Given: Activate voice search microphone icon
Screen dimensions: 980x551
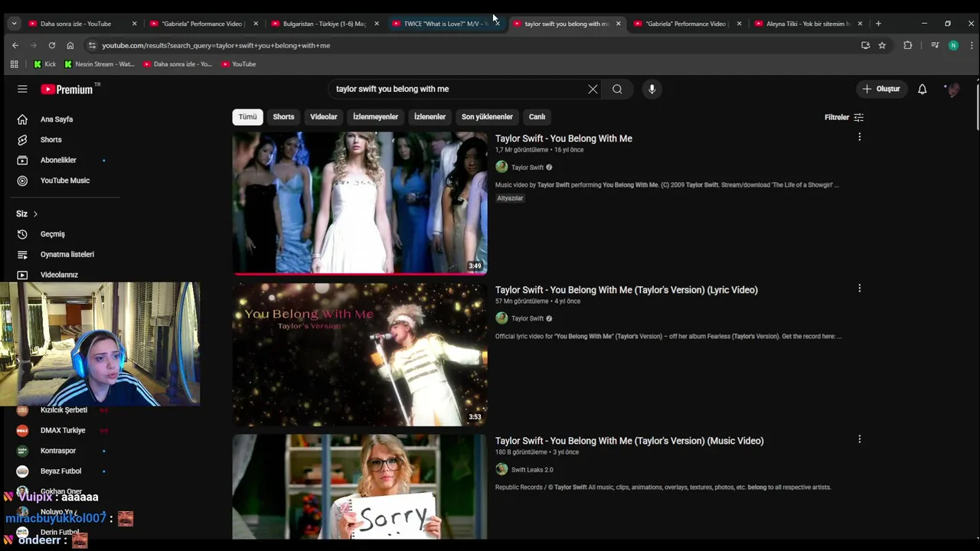Looking at the screenshot, I should [x=652, y=89].
